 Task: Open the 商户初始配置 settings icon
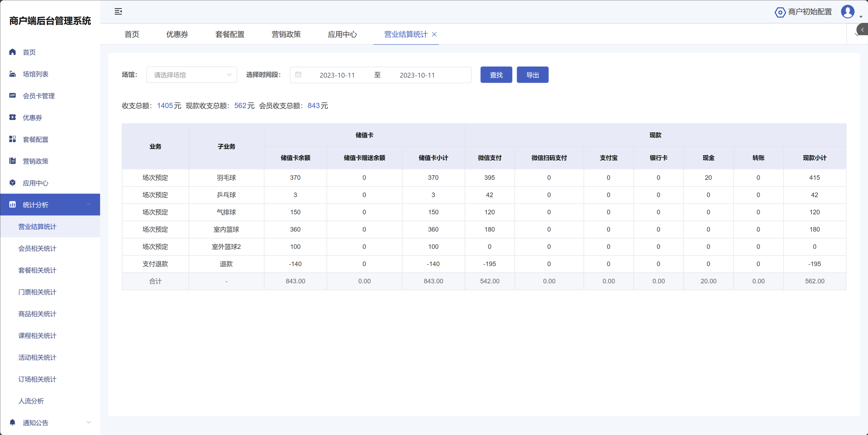(x=780, y=12)
